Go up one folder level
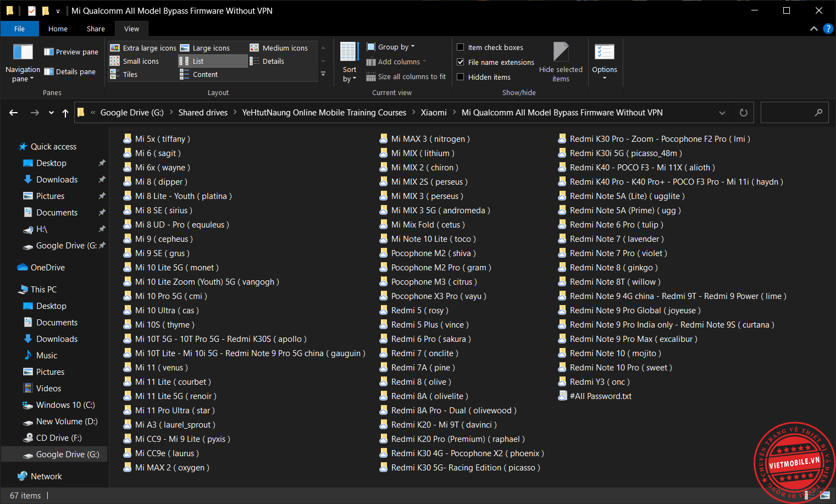 coord(65,113)
